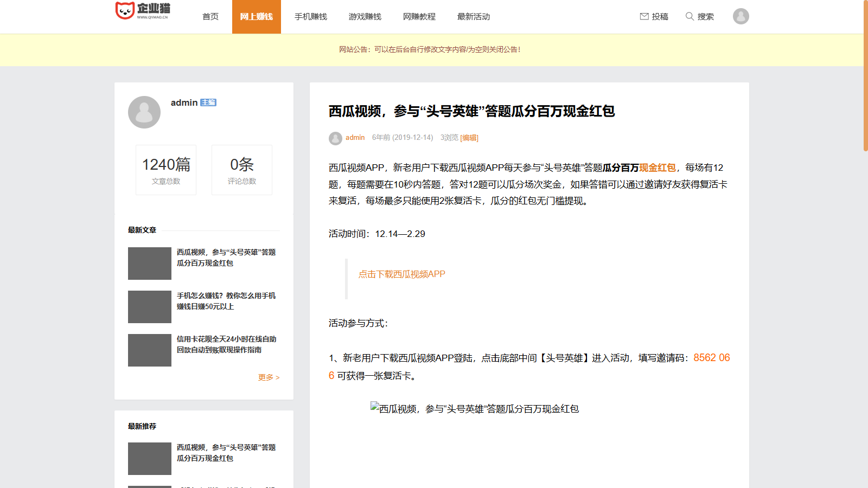
Task: Expand latest articles with 更多 >
Action: click(269, 377)
